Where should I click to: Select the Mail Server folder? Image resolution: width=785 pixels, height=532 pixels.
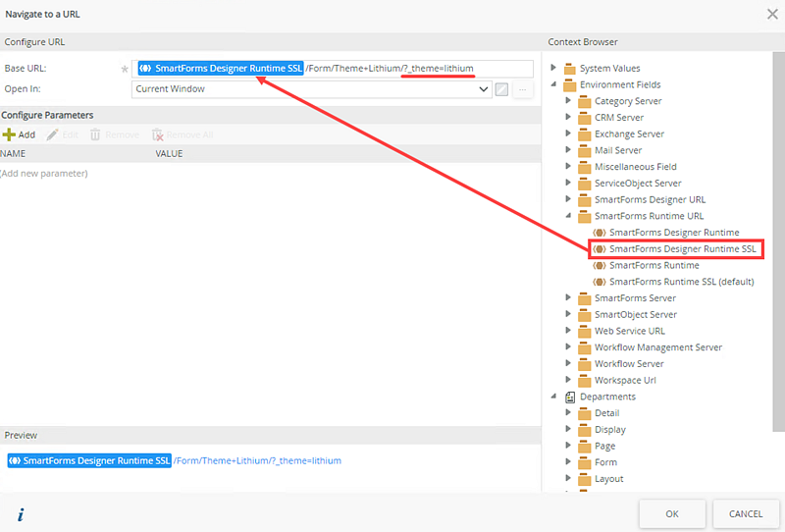click(617, 150)
